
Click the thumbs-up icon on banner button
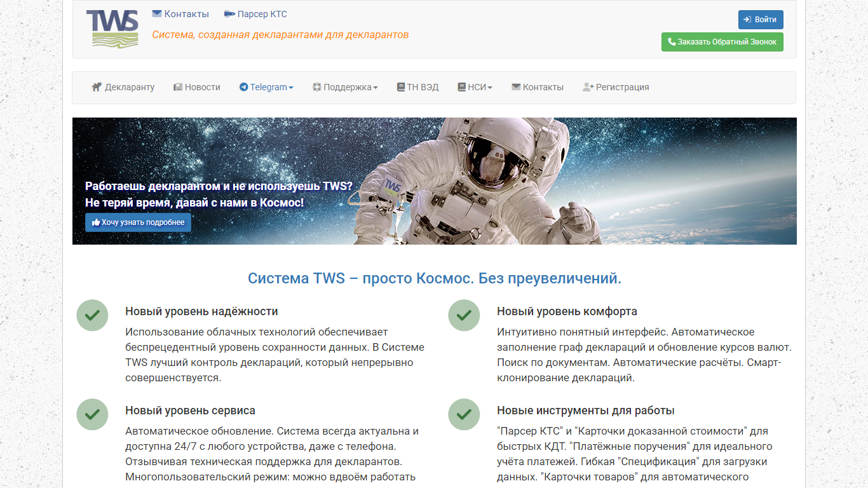click(96, 222)
